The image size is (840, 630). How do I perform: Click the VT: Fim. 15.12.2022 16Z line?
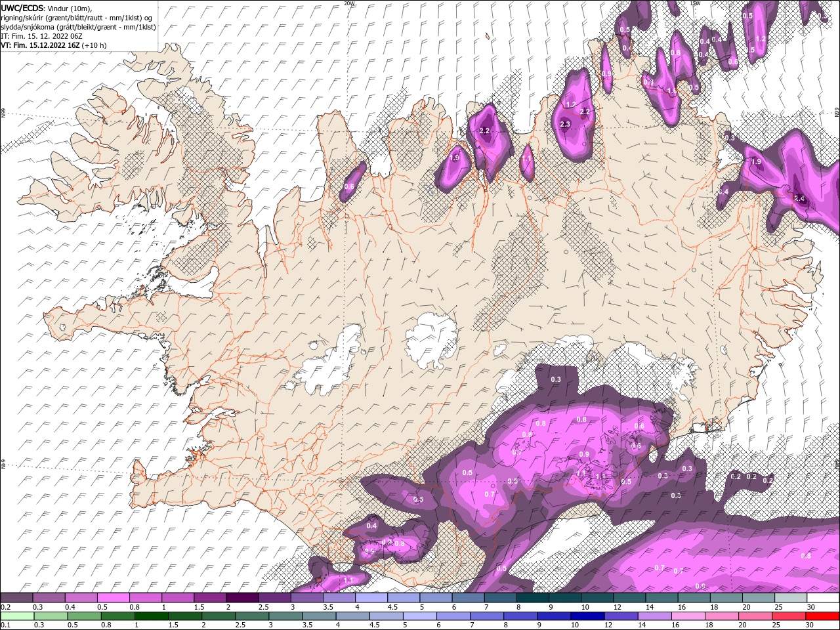tap(54, 45)
